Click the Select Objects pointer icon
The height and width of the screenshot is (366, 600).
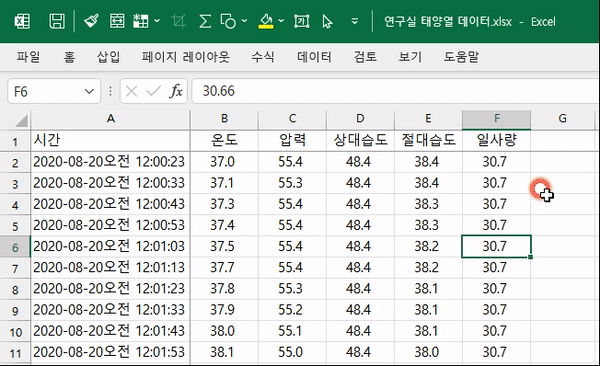tap(327, 21)
